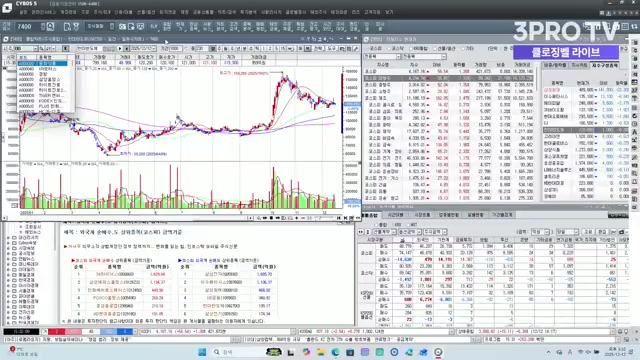Click the camera capture icon in main toolbar

pyautogui.click(x=122, y=27)
